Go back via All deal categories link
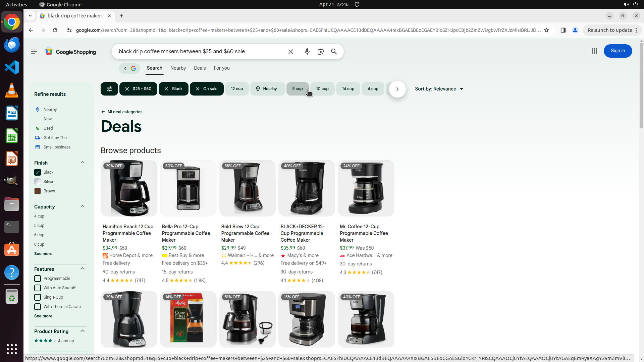 tap(122, 112)
